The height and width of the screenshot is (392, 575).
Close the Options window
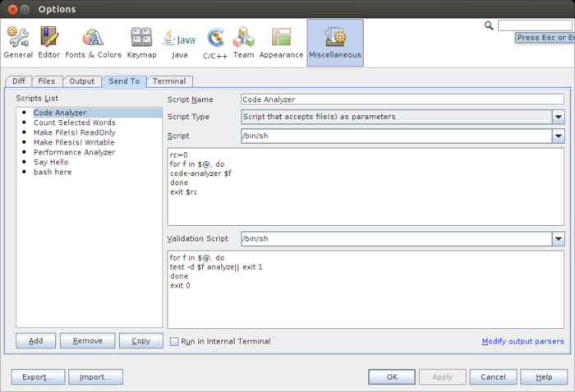coord(12,9)
